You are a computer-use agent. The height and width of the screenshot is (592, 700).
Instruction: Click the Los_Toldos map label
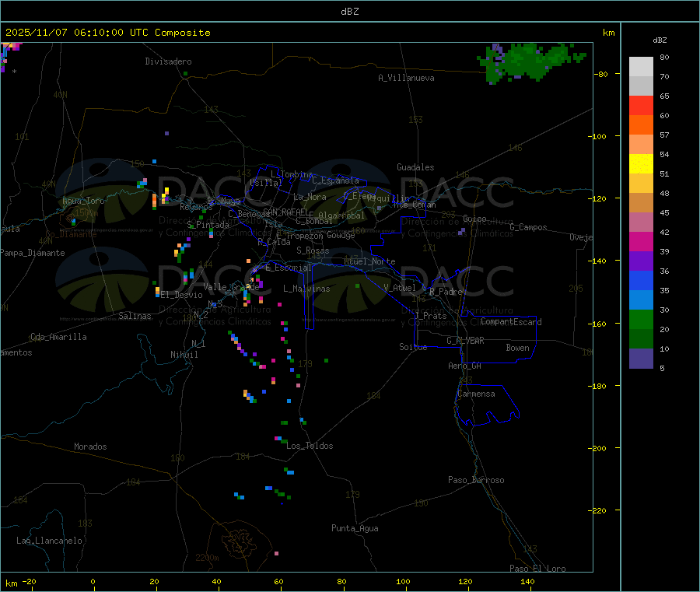coord(310,446)
